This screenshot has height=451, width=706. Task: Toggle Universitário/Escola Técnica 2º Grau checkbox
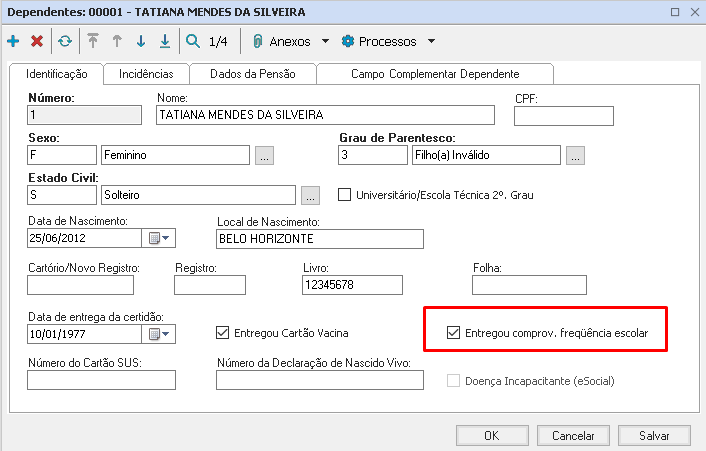(344, 194)
